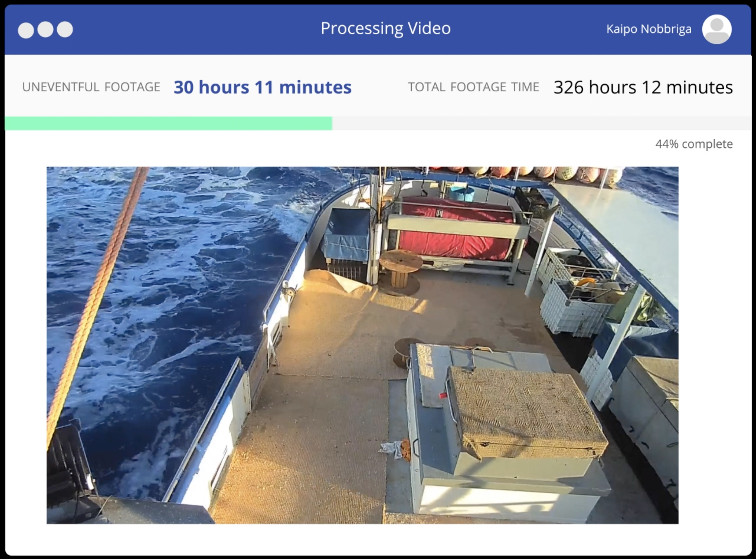Select the "30 hours 11 minutes" value
Screen dimensions: 756x559
tap(263, 87)
